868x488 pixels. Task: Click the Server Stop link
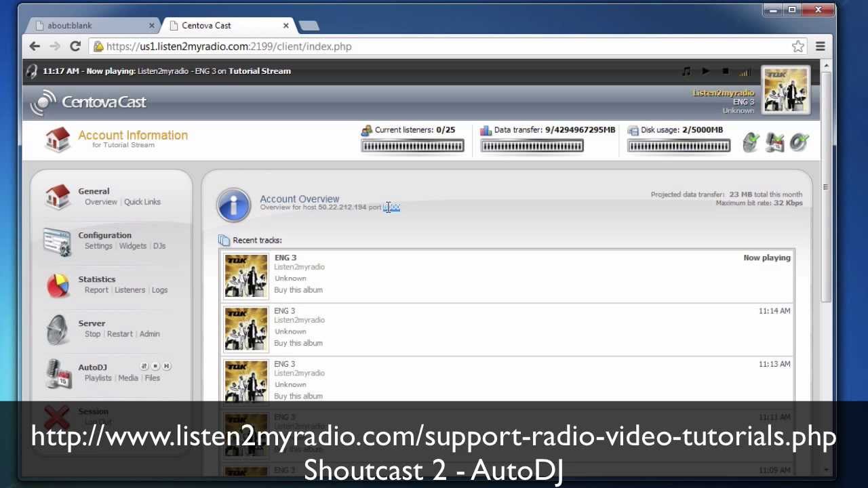click(93, 334)
